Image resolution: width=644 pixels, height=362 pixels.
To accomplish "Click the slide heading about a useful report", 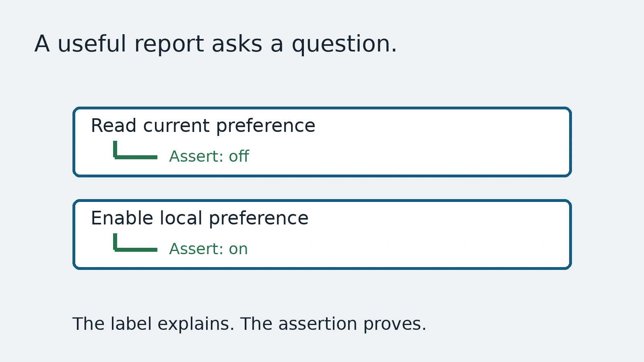I will coord(216,44).
